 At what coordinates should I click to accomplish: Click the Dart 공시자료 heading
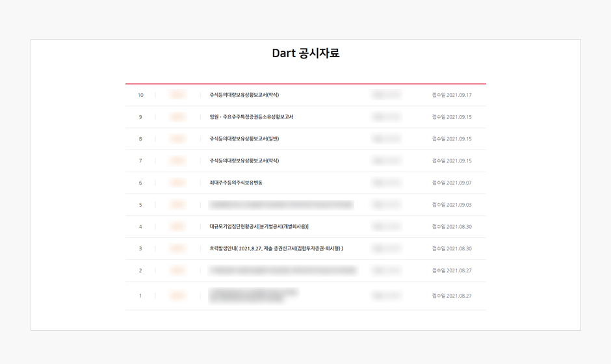point(305,53)
